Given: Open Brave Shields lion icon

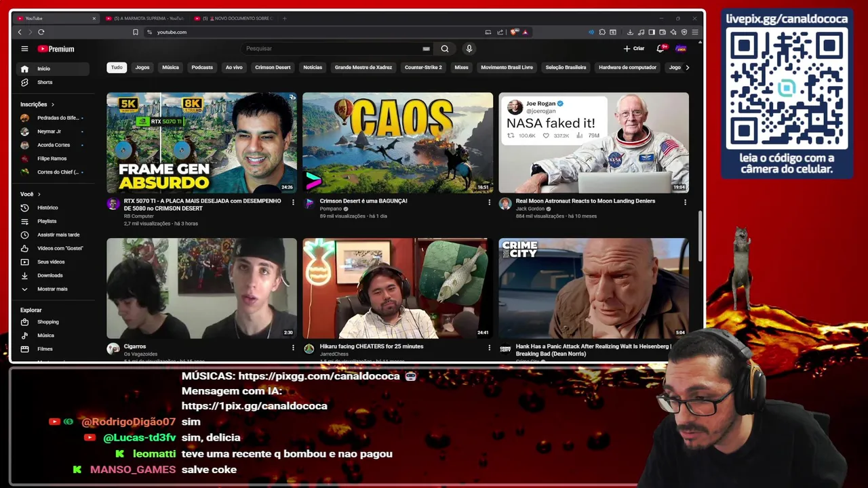Looking at the screenshot, I should (x=513, y=32).
